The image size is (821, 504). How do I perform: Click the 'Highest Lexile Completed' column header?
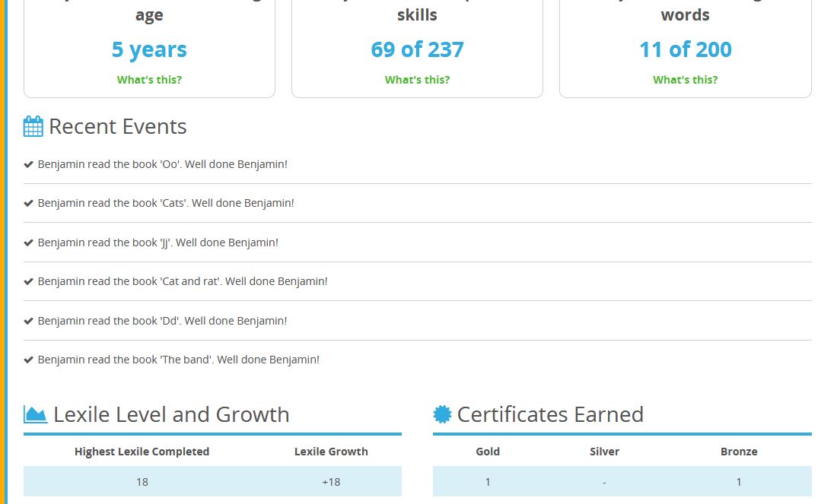(142, 452)
